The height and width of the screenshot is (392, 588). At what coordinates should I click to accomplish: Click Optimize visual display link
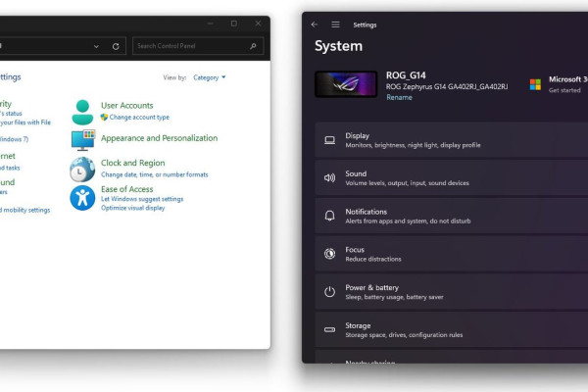coord(132,208)
